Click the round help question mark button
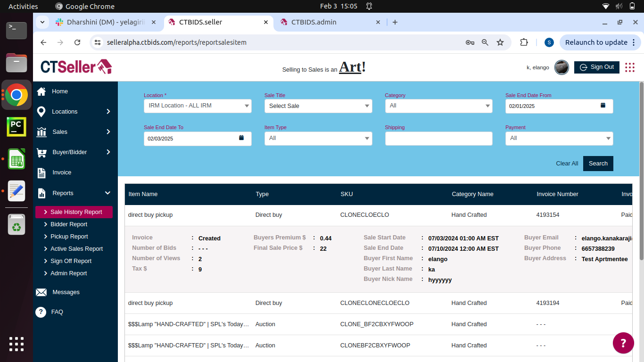This screenshot has width=644, height=362. tap(623, 343)
